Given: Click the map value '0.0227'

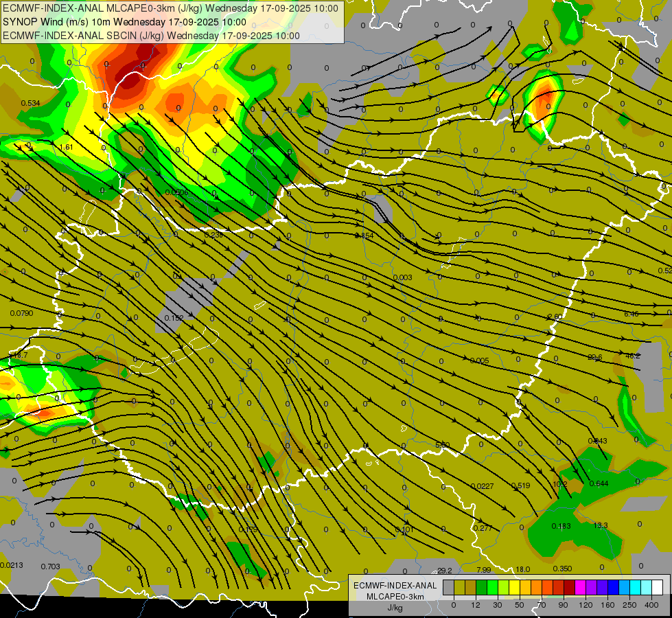Looking at the screenshot, I should coord(482,486).
